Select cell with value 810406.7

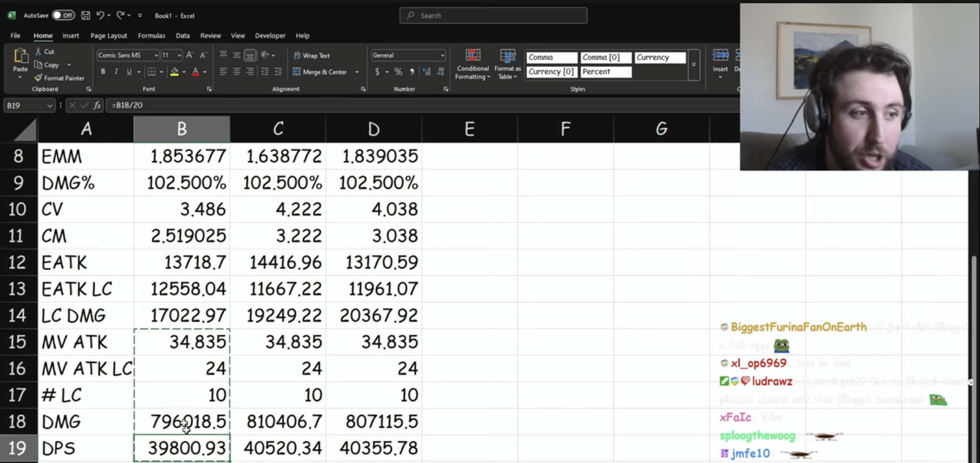coord(278,421)
